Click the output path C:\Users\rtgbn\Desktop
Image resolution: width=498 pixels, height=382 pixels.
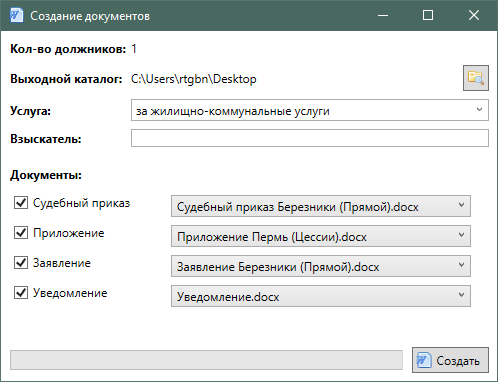pos(194,79)
